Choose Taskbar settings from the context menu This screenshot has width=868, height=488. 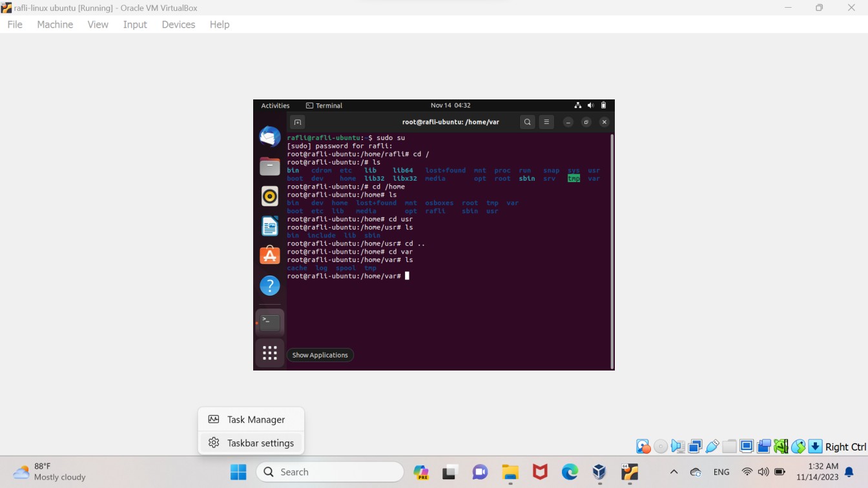pyautogui.click(x=251, y=443)
